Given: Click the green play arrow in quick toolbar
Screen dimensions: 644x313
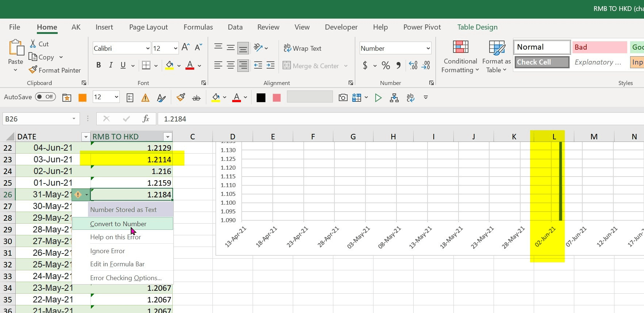Looking at the screenshot, I should [378, 97].
